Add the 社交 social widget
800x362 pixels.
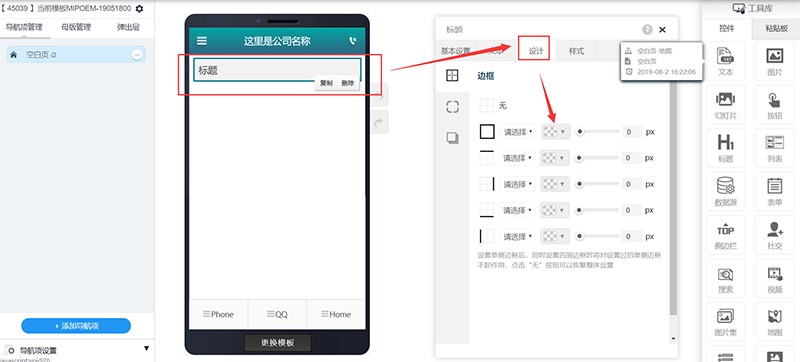click(x=774, y=235)
